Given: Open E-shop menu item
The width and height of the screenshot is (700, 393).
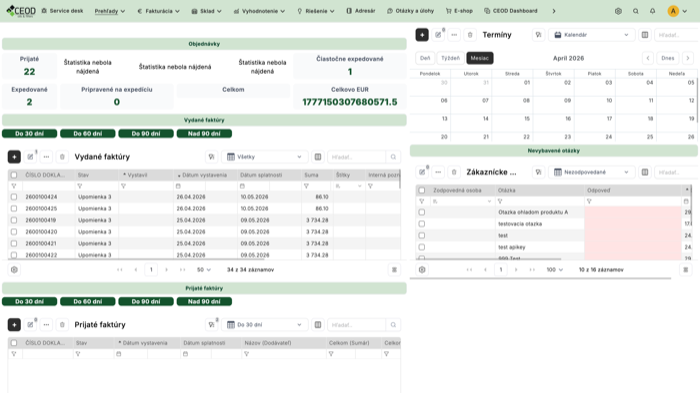Looking at the screenshot, I should point(459,11).
